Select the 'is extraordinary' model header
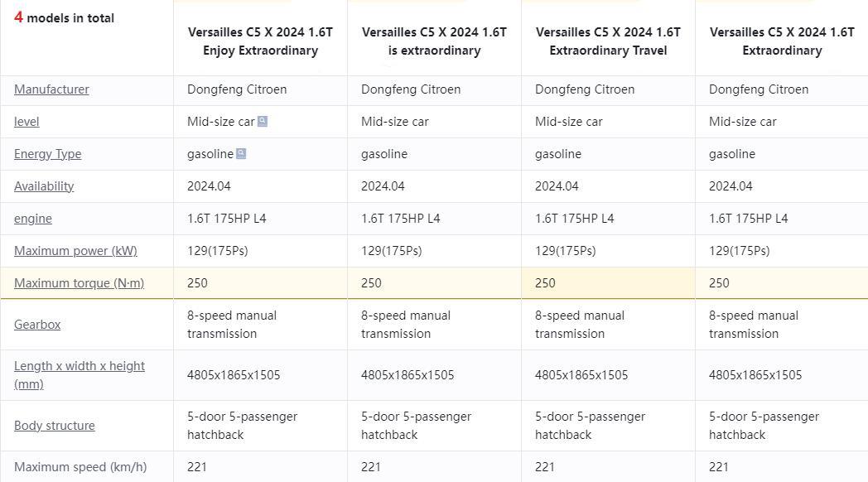Viewport: 868px width, 482px height. click(x=434, y=41)
